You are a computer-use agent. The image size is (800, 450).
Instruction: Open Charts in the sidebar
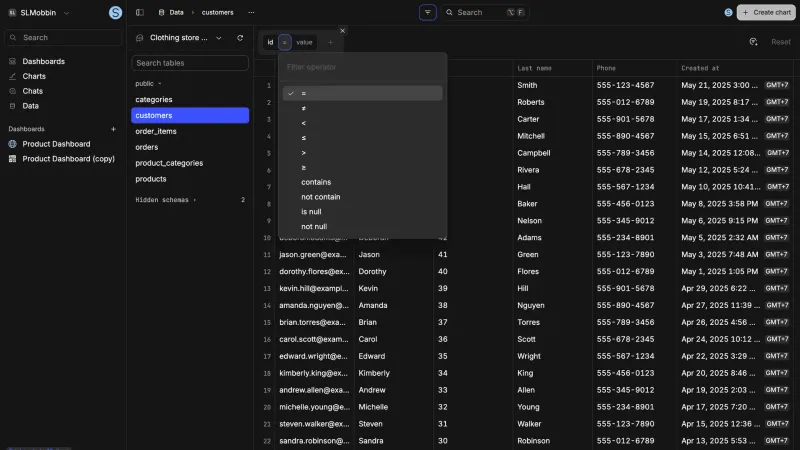coord(34,76)
